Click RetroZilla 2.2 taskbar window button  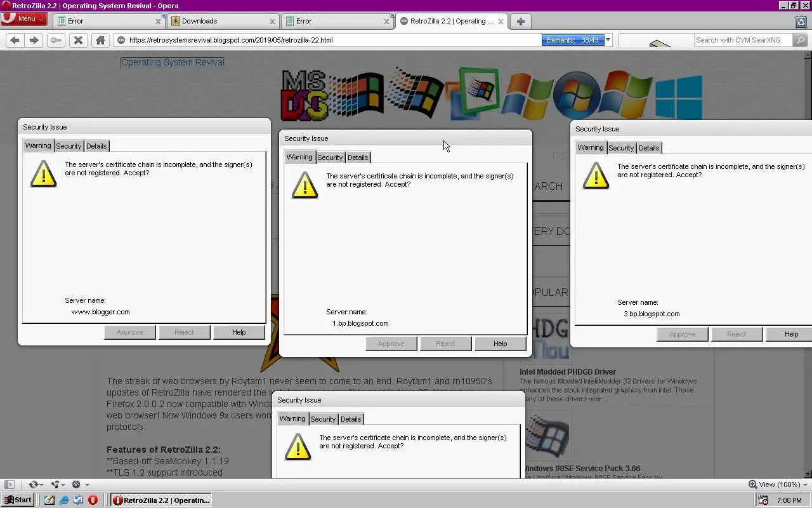(161, 500)
